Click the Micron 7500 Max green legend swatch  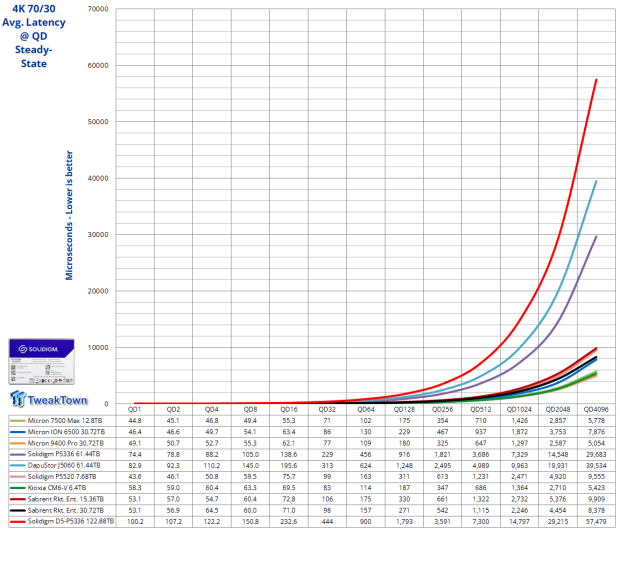17,420
